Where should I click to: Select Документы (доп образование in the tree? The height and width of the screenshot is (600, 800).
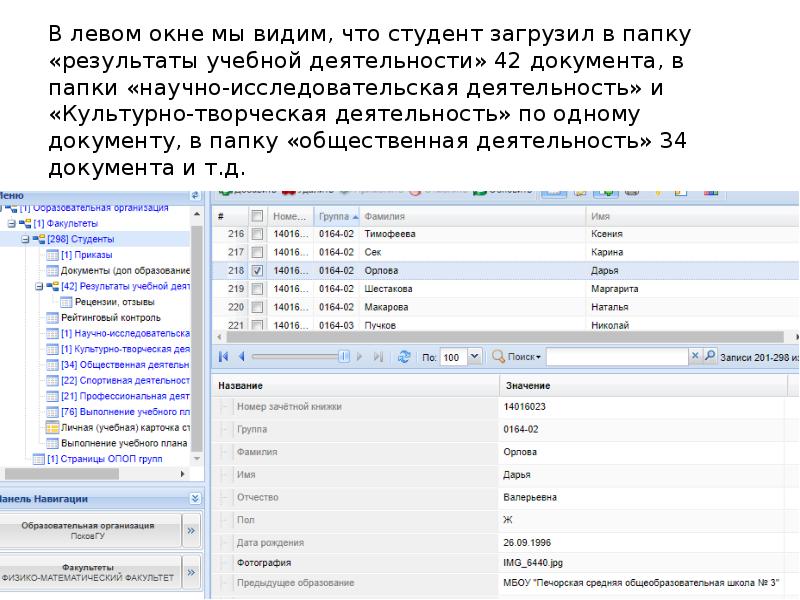[x=125, y=270]
